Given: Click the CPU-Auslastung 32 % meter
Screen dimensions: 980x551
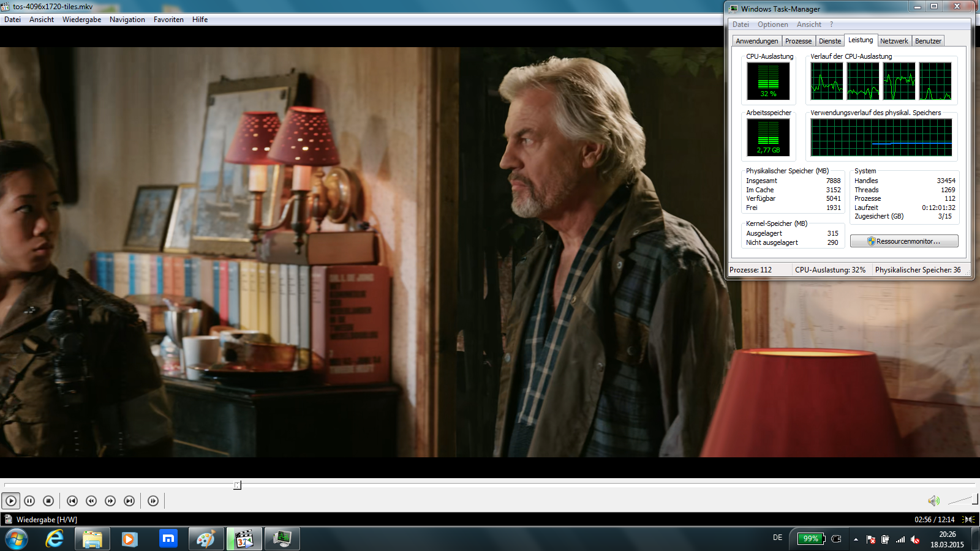Looking at the screenshot, I should pyautogui.click(x=768, y=81).
